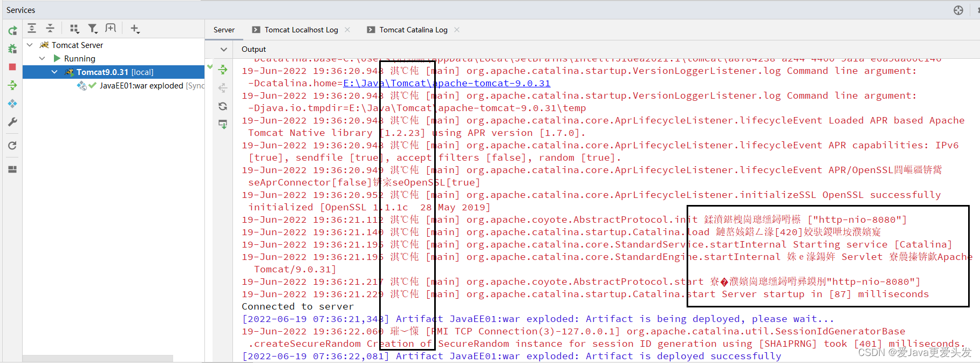Click the Open in New Tab icon
This screenshot has width=980, height=363.
click(x=111, y=29)
